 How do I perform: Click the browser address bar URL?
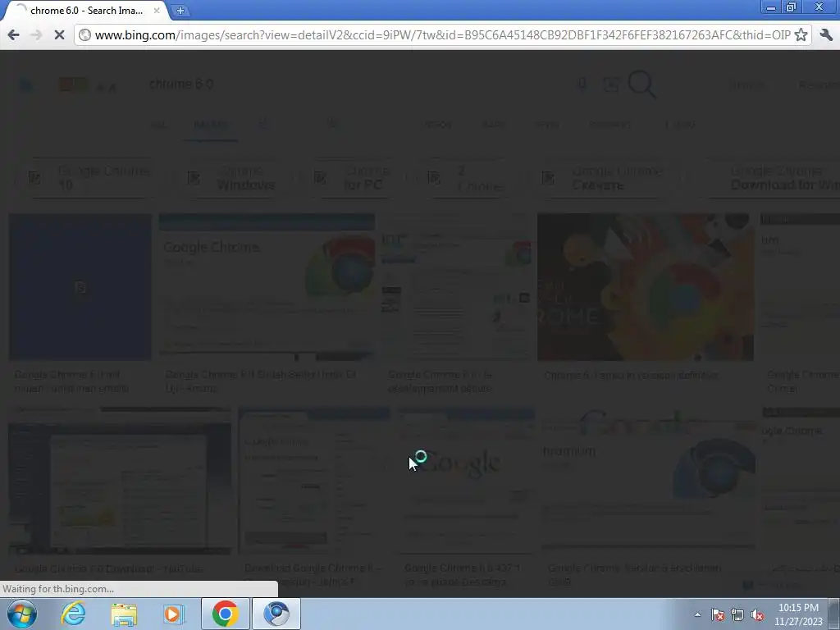[442, 35]
